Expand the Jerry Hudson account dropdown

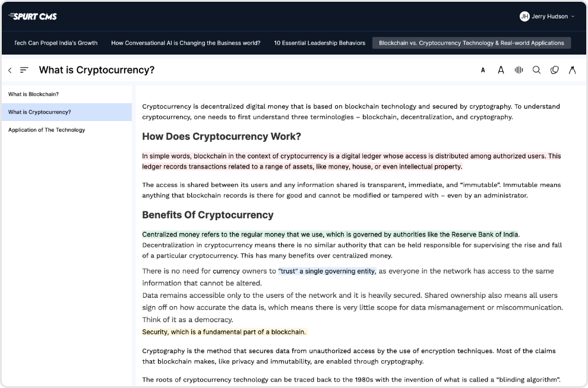tap(573, 17)
